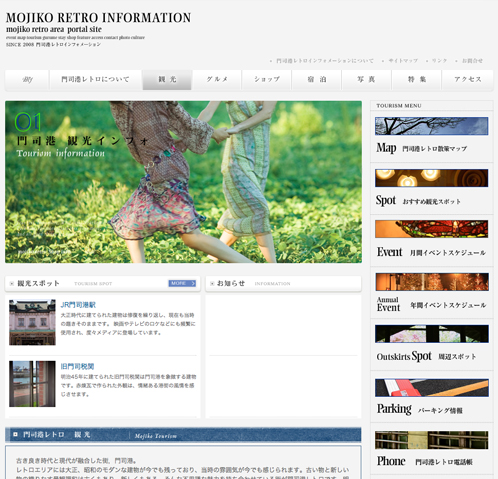This screenshot has width=498, height=479.
Task: Switch to the グルメ navigation tab
Action: pyautogui.click(x=217, y=80)
